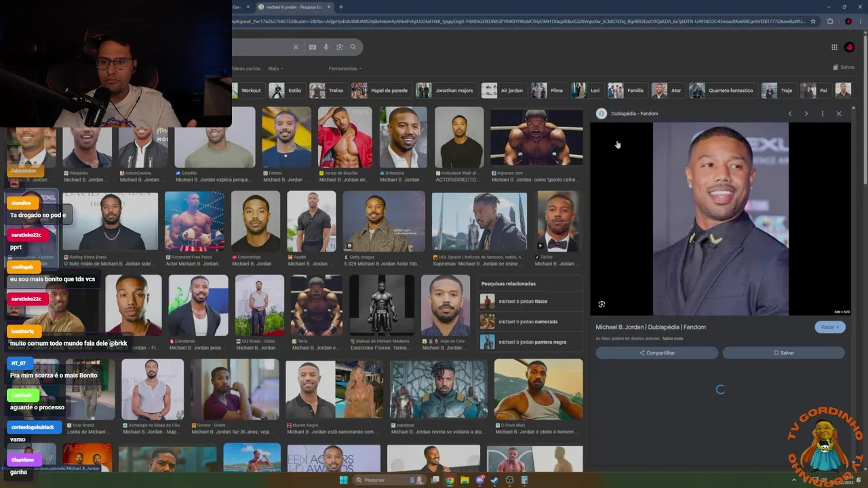Open Calculator from the taskbar
The image size is (868, 488).
point(524,480)
